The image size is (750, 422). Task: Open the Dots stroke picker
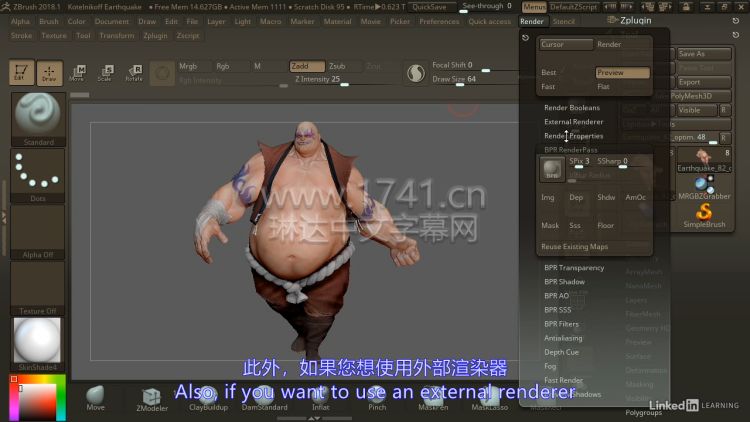click(38, 176)
